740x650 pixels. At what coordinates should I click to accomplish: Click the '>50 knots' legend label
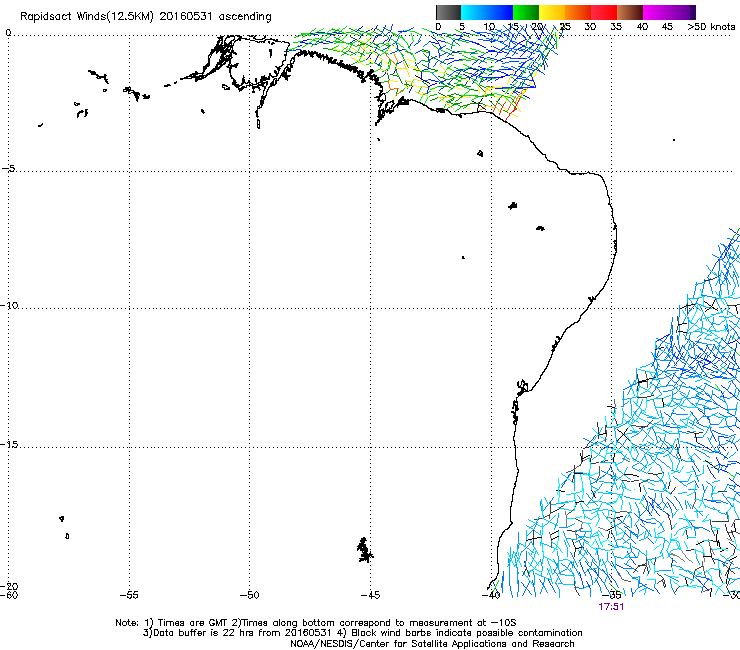711,26
